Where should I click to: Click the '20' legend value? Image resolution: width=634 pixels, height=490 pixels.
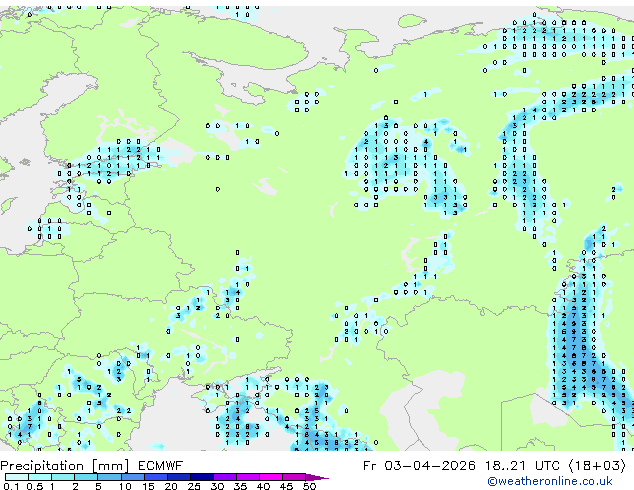pos(171,486)
